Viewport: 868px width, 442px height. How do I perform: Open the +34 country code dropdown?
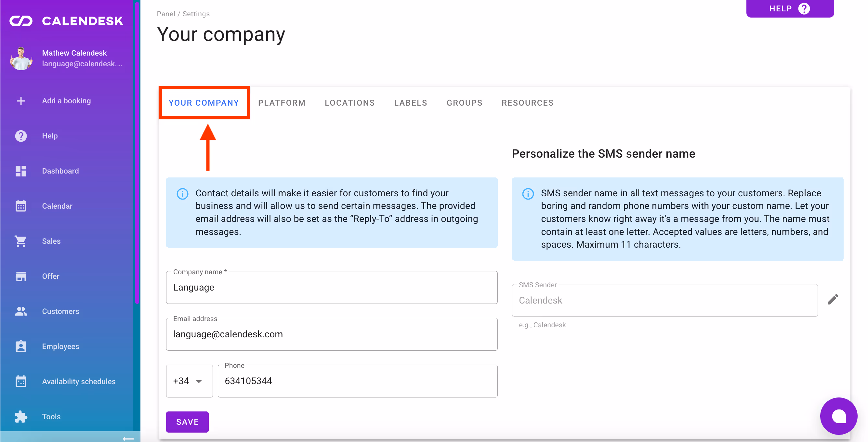(189, 381)
